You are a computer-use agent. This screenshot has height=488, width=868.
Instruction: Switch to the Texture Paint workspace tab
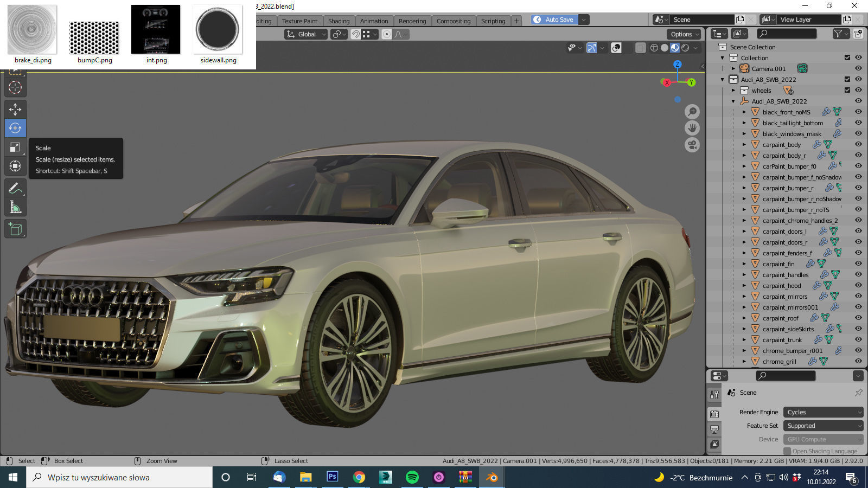pyautogui.click(x=299, y=21)
